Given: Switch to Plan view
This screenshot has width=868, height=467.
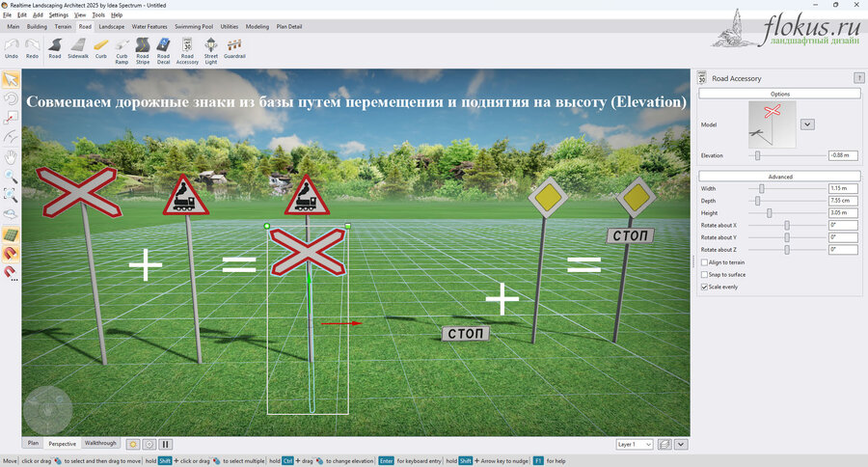Looking at the screenshot, I should tap(33, 443).
